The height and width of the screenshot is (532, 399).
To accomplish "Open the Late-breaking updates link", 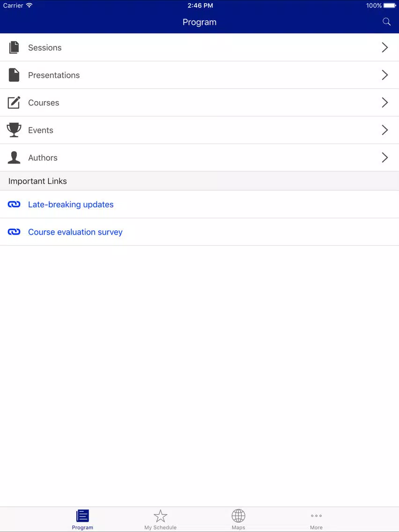I will 71,204.
